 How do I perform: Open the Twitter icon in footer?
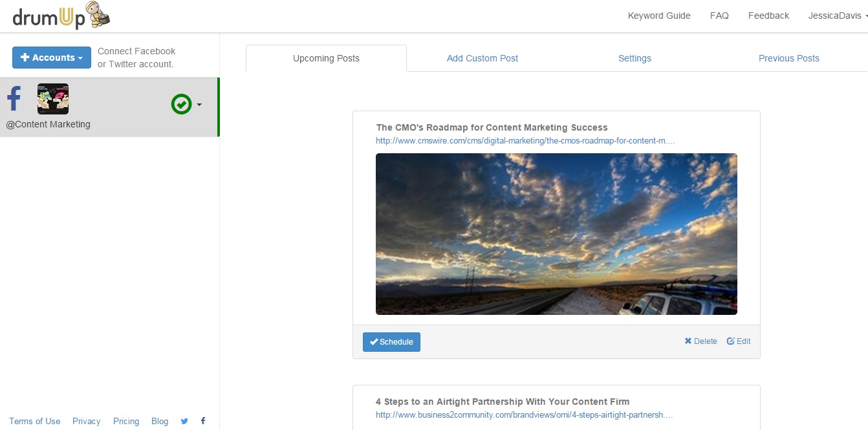[184, 421]
